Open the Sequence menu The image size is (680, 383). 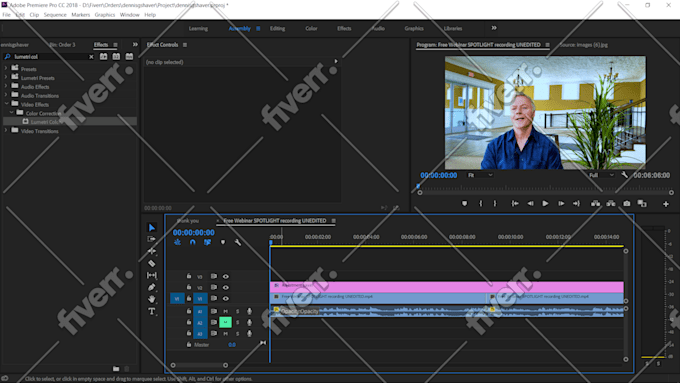point(55,15)
